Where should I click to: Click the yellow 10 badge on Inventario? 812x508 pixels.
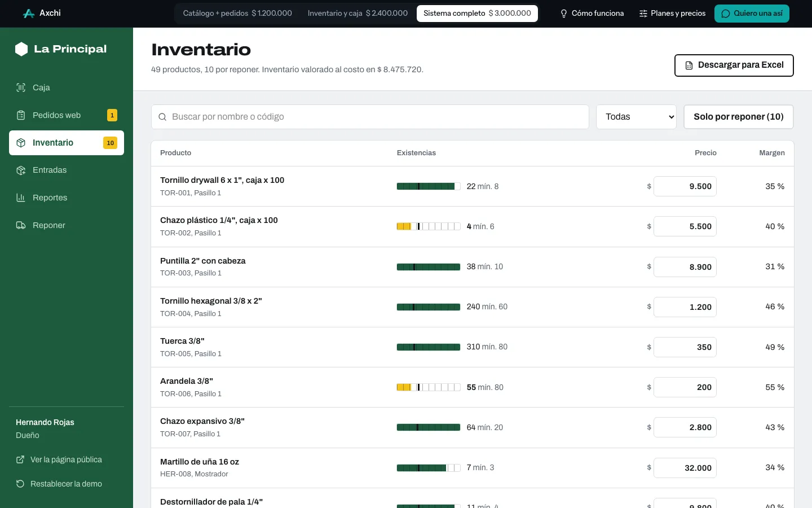(x=110, y=143)
